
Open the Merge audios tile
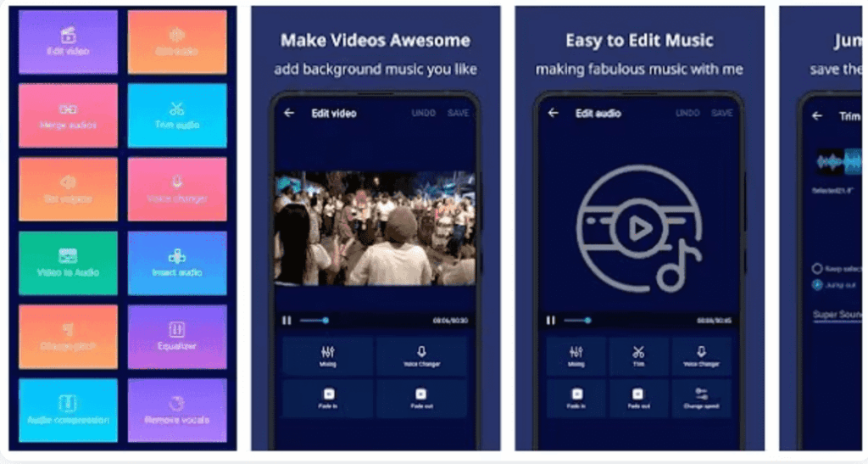pos(68,115)
